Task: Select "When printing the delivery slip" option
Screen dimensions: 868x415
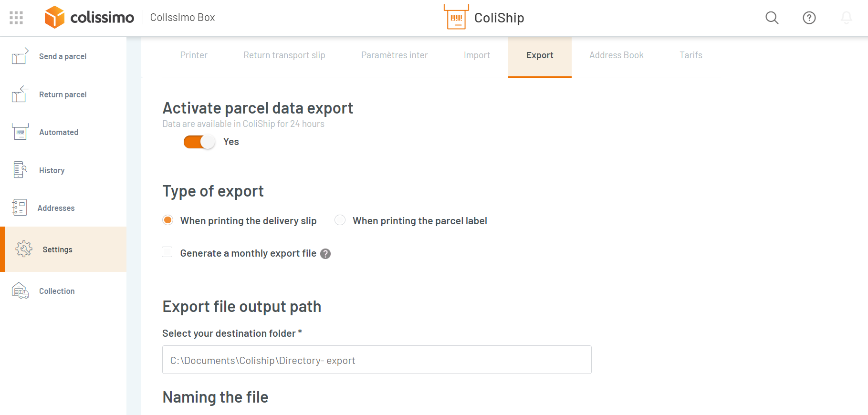Action: pyautogui.click(x=167, y=220)
